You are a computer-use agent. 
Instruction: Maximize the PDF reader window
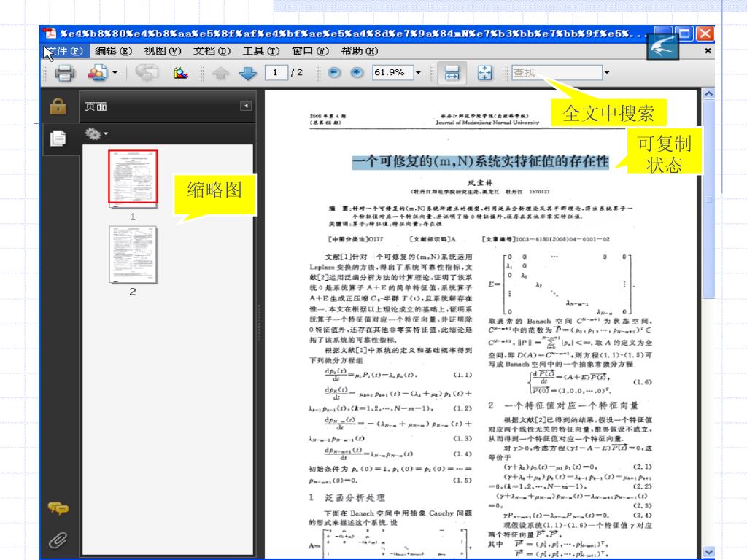coord(684,34)
